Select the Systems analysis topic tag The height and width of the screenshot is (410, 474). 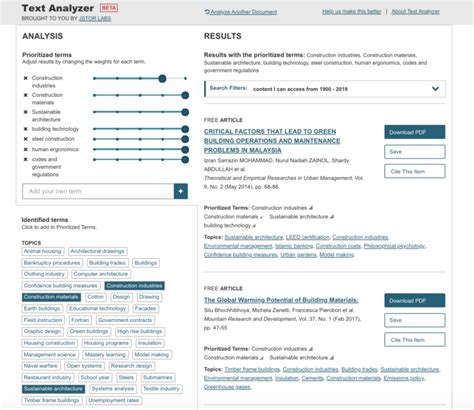(113, 389)
